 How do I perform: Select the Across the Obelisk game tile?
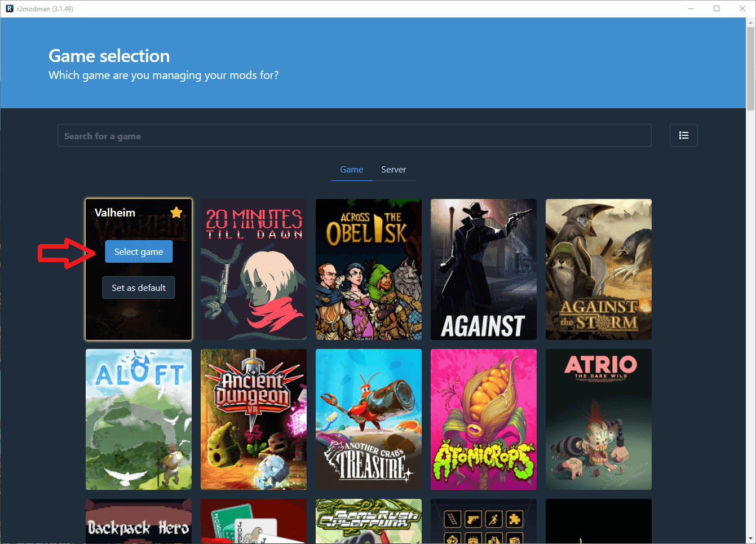(x=369, y=269)
